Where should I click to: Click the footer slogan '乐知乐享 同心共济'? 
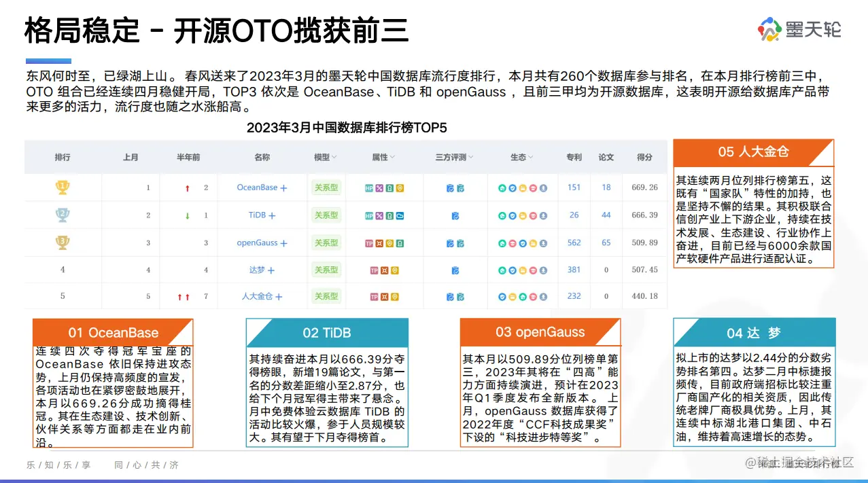[x=103, y=465]
